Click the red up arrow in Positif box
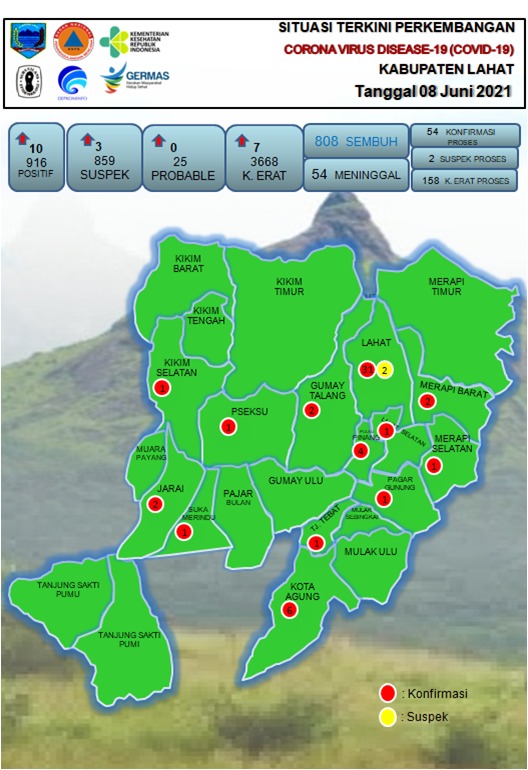 [22, 138]
